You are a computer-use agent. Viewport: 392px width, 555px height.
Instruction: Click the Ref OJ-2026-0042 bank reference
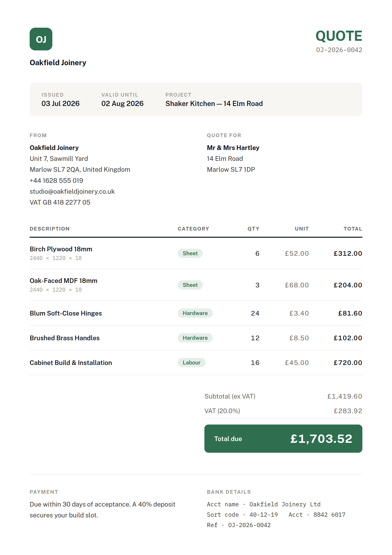click(239, 525)
